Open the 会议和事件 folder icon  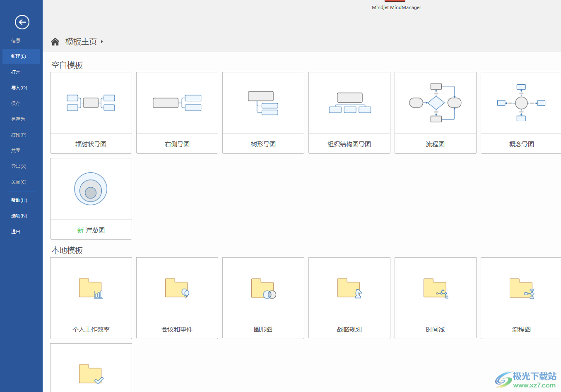(177, 288)
